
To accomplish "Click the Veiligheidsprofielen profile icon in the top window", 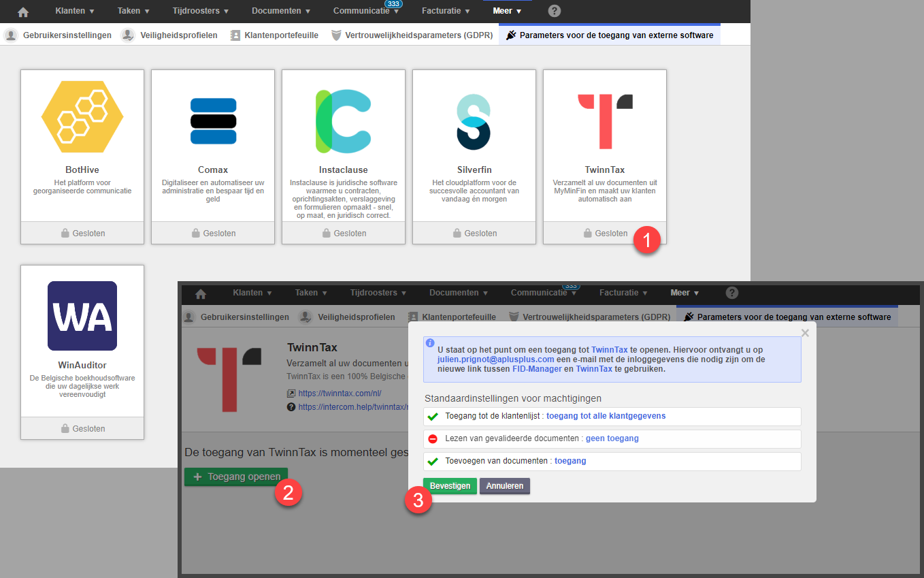I will coord(127,35).
